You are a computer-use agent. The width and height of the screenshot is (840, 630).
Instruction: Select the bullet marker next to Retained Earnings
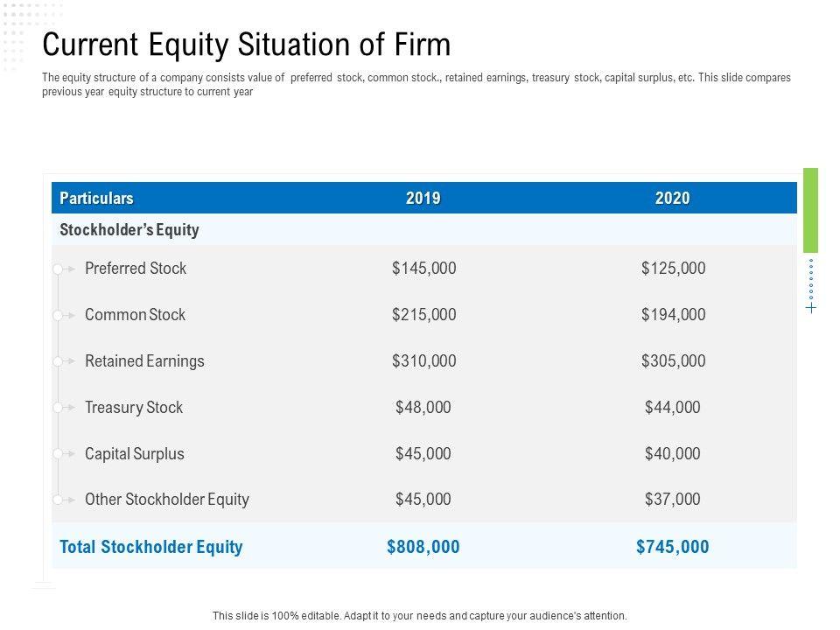coord(65,361)
